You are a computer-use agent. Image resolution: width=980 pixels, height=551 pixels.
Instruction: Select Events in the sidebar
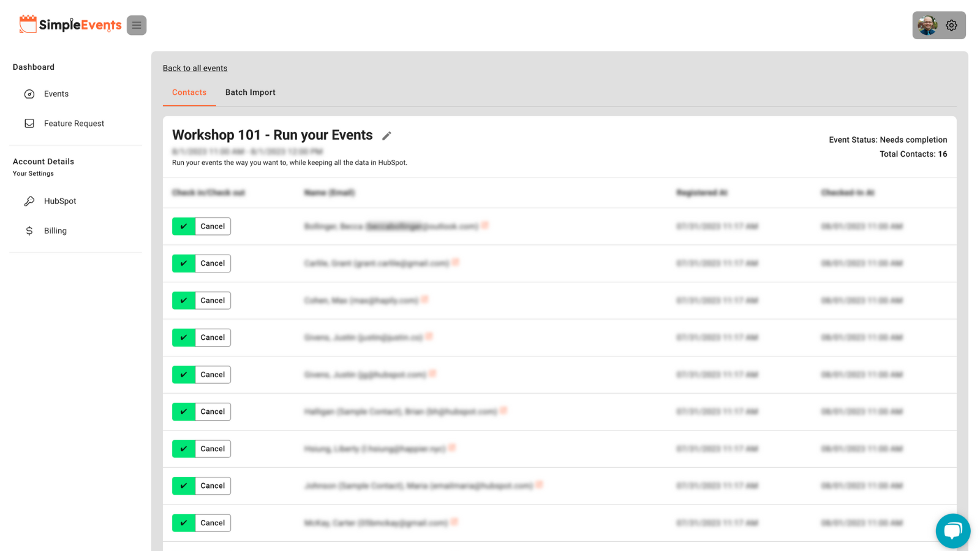click(56, 94)
